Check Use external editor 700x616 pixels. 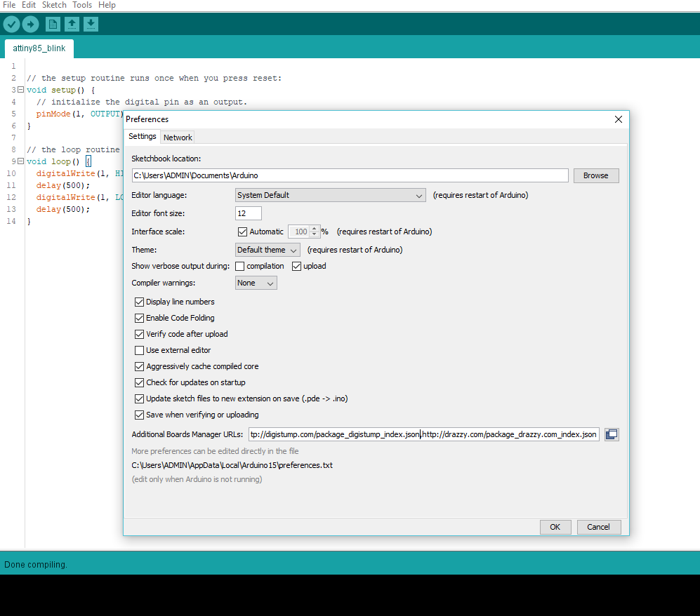tap(139, 350)
